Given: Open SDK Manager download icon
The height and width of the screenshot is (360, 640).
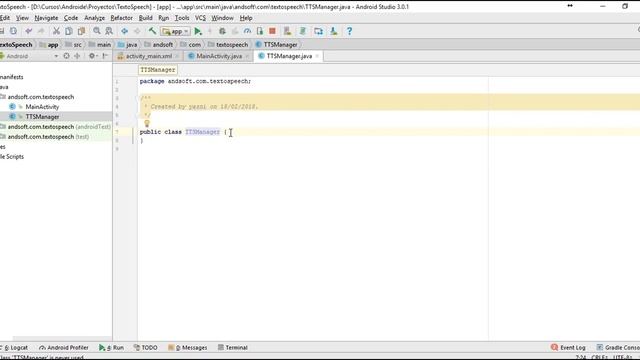Looking at the screenshot, I should [x=334, y=31].
